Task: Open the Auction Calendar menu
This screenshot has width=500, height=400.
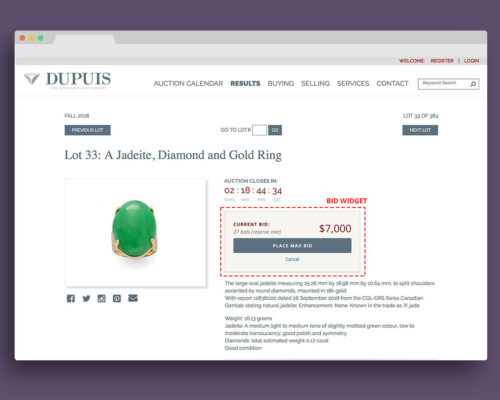Action: [x=188, y=83]
